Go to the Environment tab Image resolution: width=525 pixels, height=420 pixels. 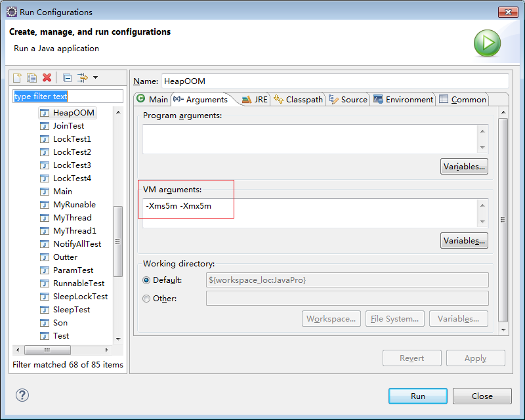pyautogui.click(x=403, y=100)
